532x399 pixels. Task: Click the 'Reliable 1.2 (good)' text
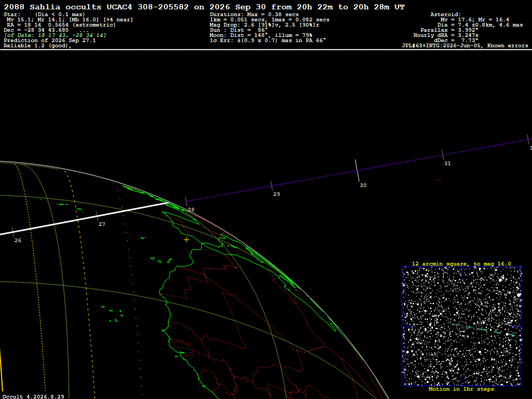(x=37, y=46)
